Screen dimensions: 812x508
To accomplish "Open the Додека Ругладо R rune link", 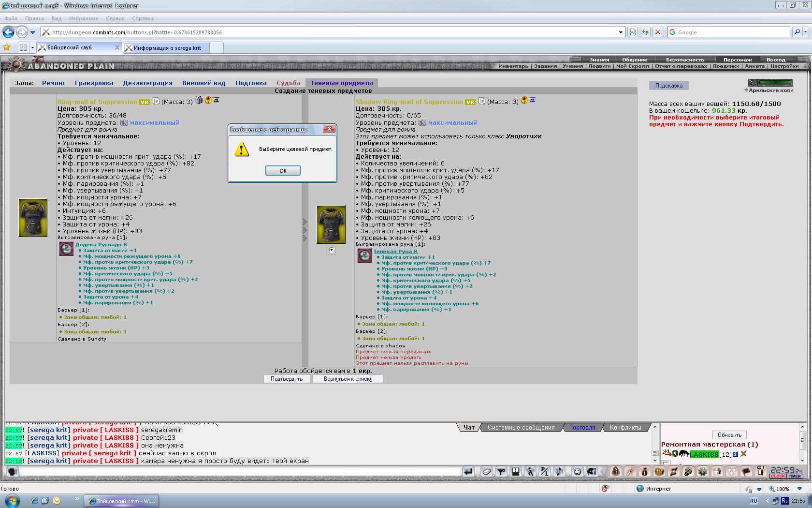I will tap(101, 244).
